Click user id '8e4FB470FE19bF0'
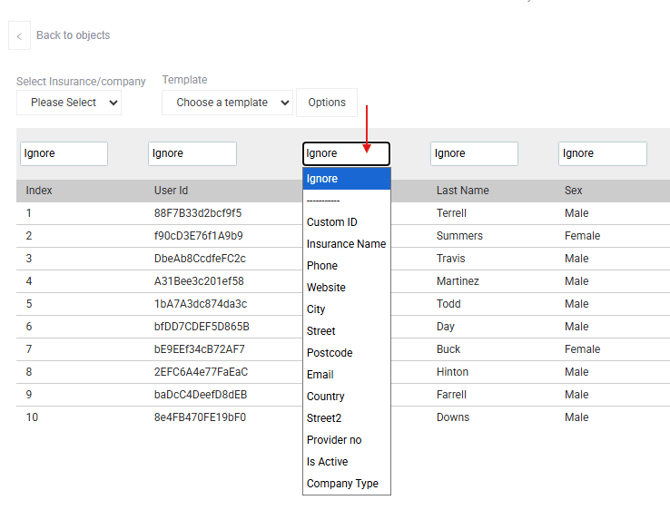 click(200, 417)
